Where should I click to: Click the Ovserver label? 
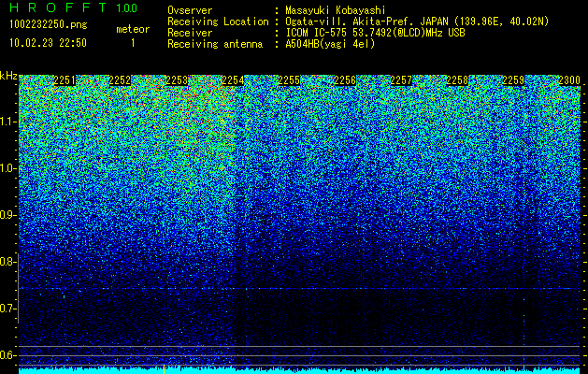(x=190, y=10)
